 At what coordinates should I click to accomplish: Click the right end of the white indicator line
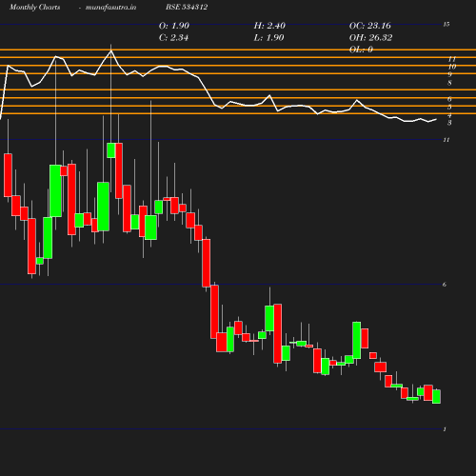tap(436, 119)
